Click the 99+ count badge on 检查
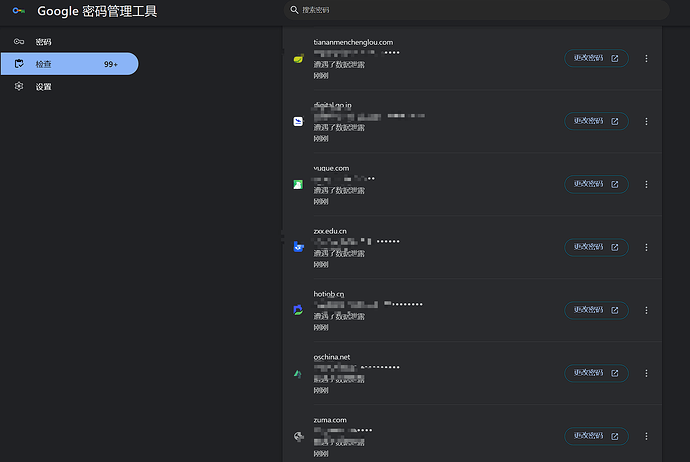690x462 pixels. click(x=111, y=64)
